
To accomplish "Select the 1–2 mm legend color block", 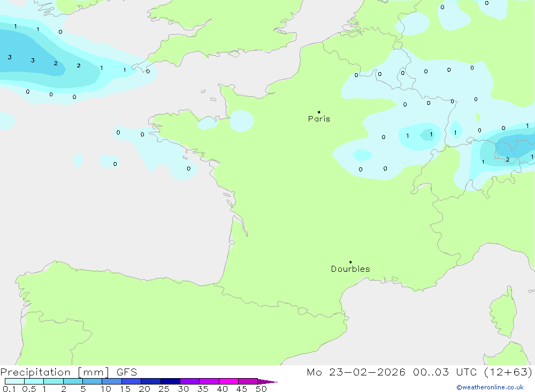I will coord(53,381).
